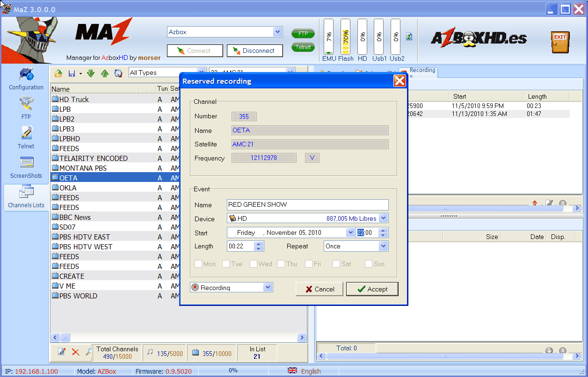Open the Azbox device dropdown
The height and width of the screenshot is (377, 588).
[x=278, y=32]
